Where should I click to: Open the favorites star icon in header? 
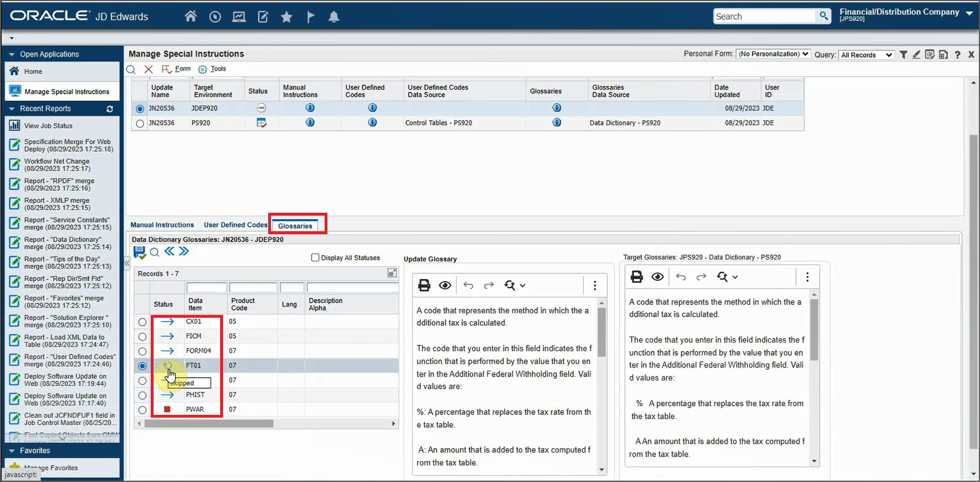click(x=287, y=17)
